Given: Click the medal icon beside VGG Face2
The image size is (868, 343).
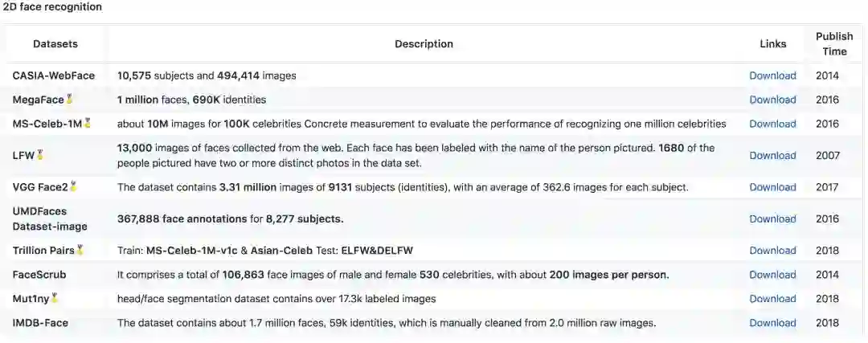Looking at the screenshot, I should pyautogui.click(x=73, y=187).
